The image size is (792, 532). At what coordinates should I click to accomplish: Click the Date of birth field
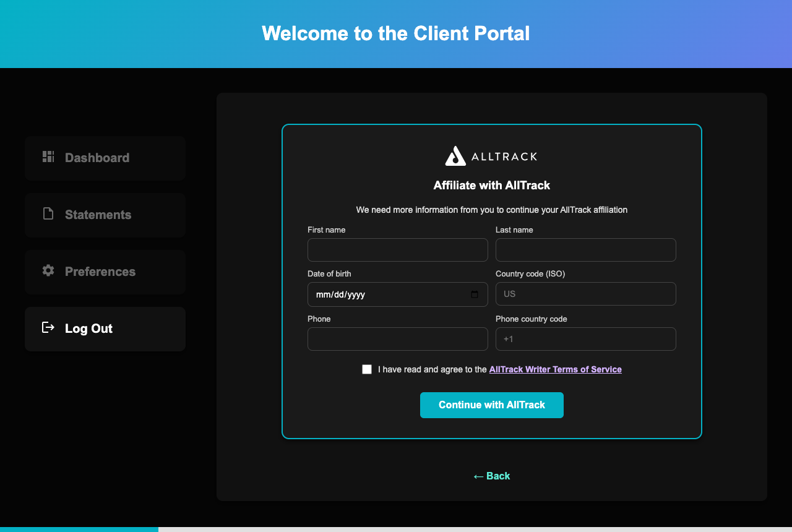coord(398,294)
